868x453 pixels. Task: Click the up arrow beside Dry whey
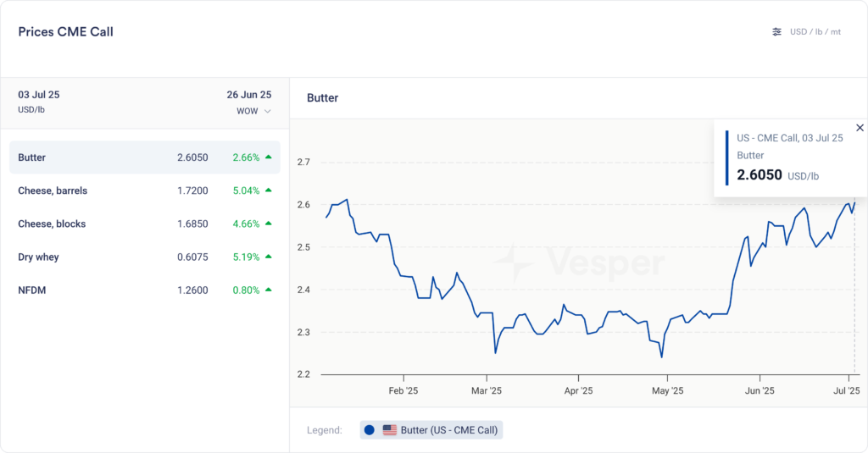tap(269, 257)
